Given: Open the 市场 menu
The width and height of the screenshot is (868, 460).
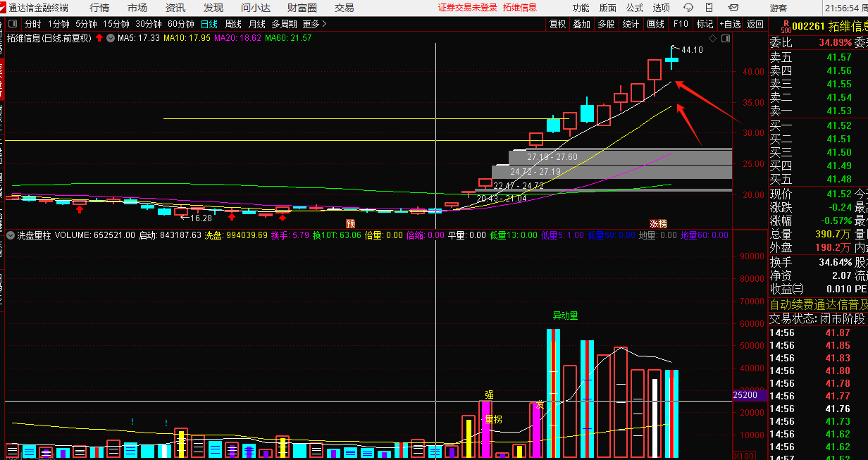Looking at the screenshot, I should (137, 8).
